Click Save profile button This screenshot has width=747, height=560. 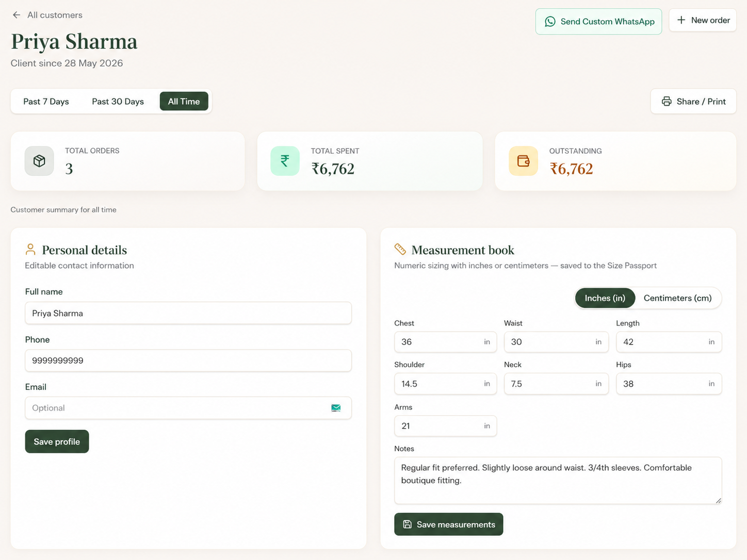(x=57, y=441)
